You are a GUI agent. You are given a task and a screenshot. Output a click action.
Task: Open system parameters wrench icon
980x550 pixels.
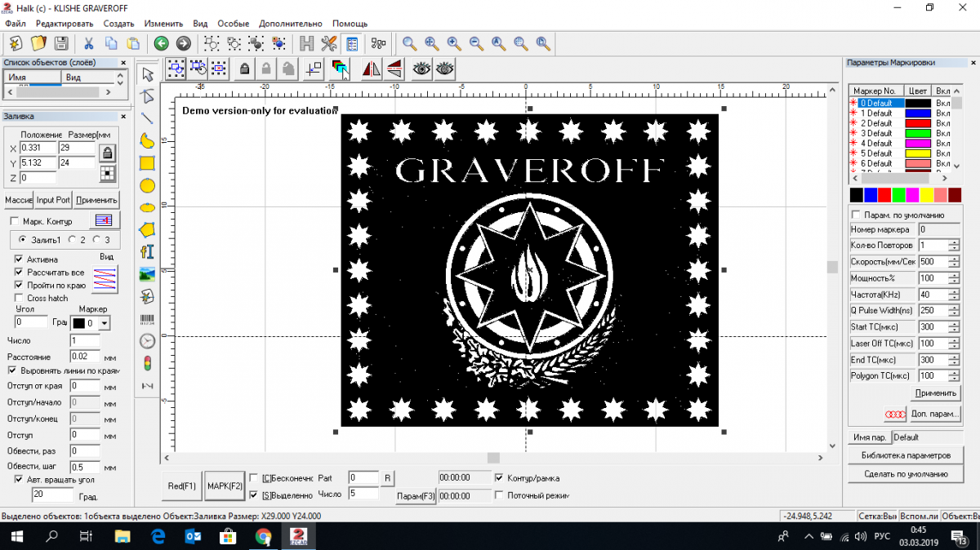click(329, 43)
